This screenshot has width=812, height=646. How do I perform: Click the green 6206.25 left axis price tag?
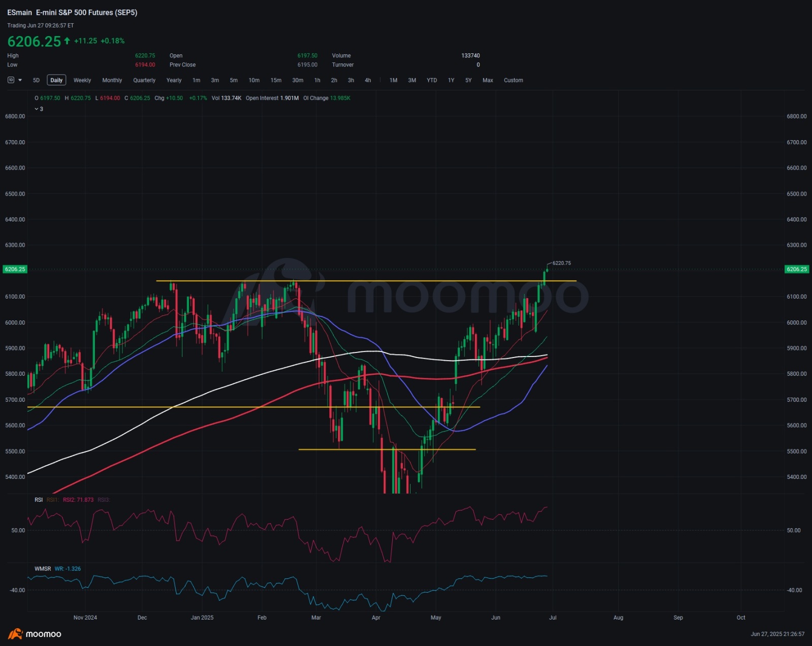coord(15,269)
